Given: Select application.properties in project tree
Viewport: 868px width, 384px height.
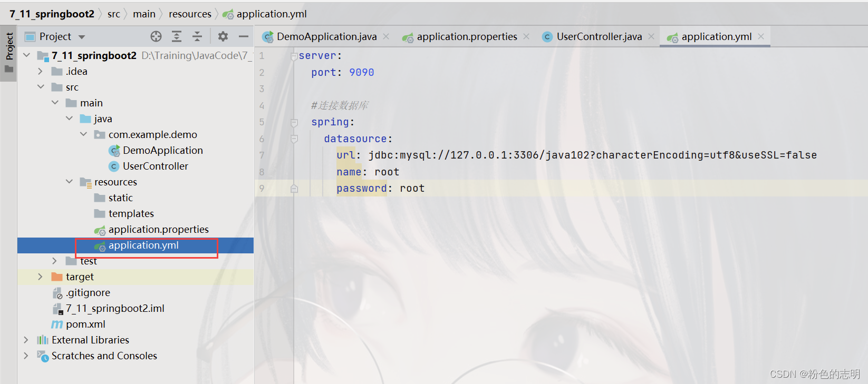Looking at the screenshot, I should (x=159, y=229).
